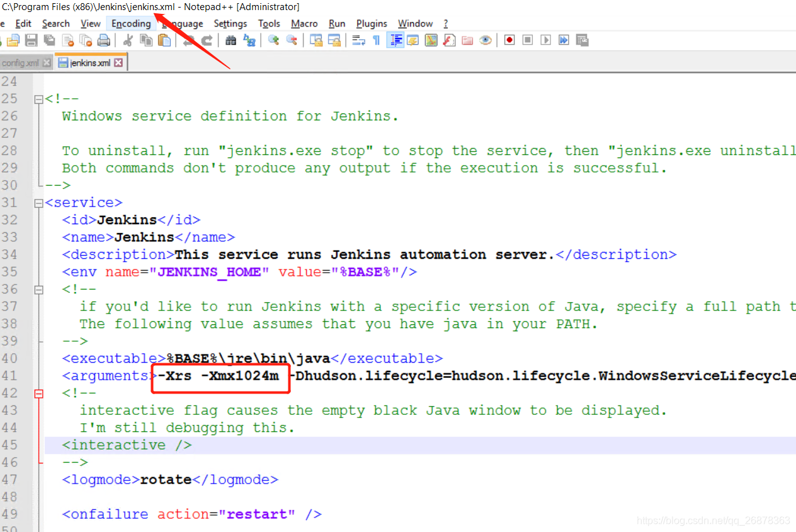Screen dimensions: 796x532
Task: Click line number 41 in the margin
Action: (9, 376)
